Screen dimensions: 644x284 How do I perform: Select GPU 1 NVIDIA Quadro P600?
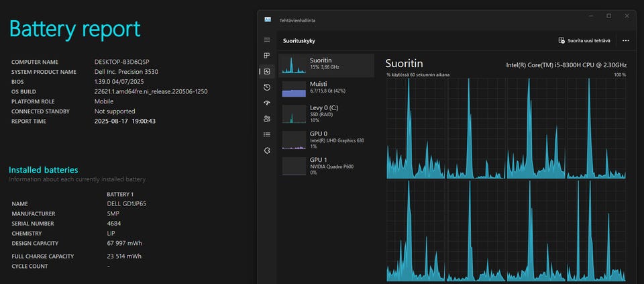coord(327,166)
